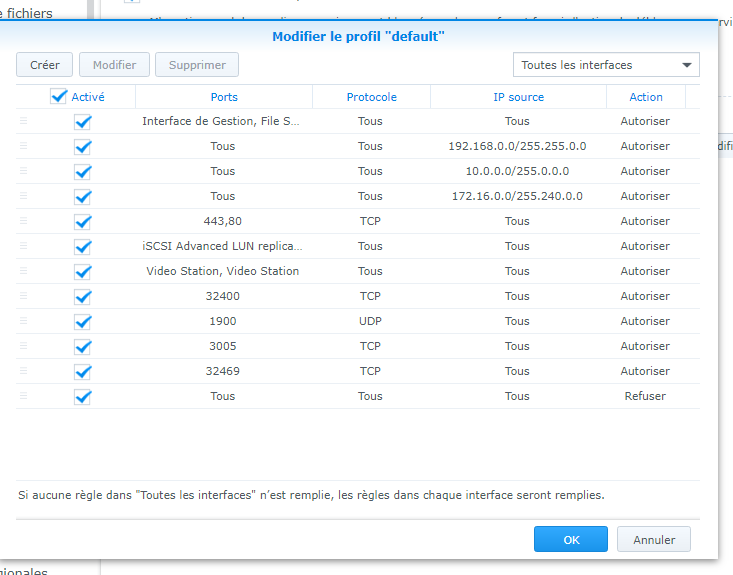Screen dimensions: 733x575
Task: Click drag handle of Video Station rule
Action: pos(24,271)
